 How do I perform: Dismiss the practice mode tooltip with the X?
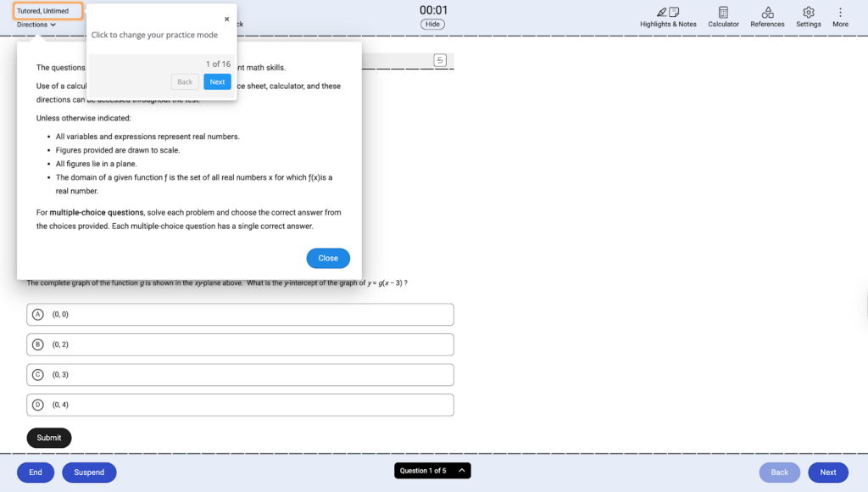point(226,18)
